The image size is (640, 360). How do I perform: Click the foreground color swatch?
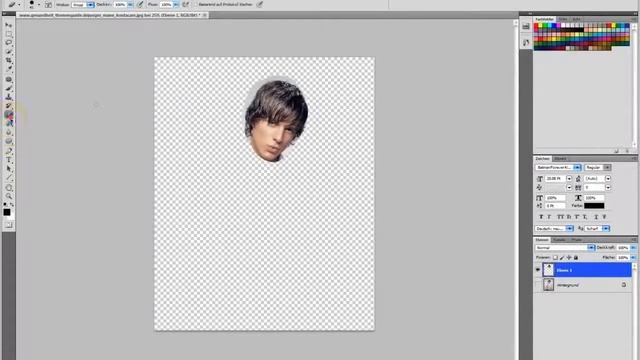7,212
